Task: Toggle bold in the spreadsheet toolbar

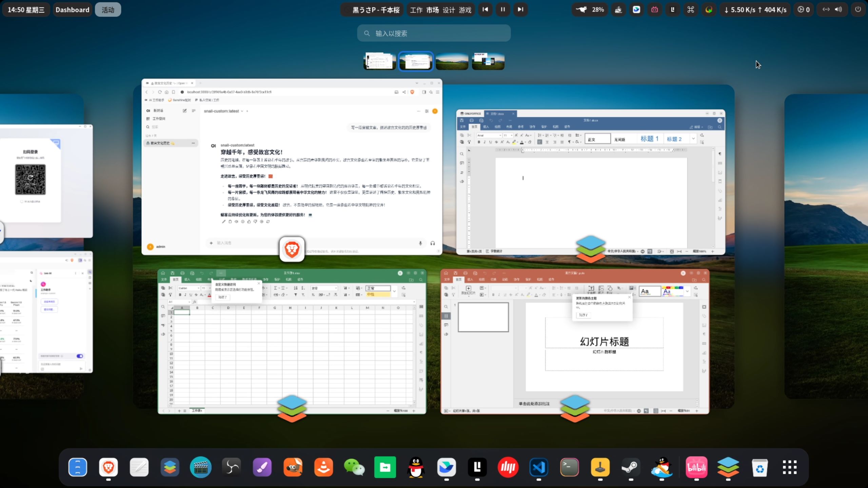Action: tap(180, 295)
